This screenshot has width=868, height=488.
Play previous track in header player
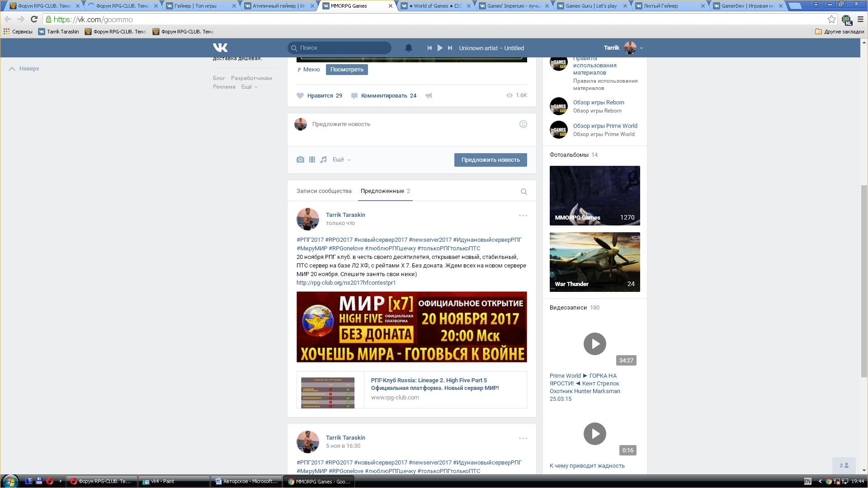coord(429,48)
